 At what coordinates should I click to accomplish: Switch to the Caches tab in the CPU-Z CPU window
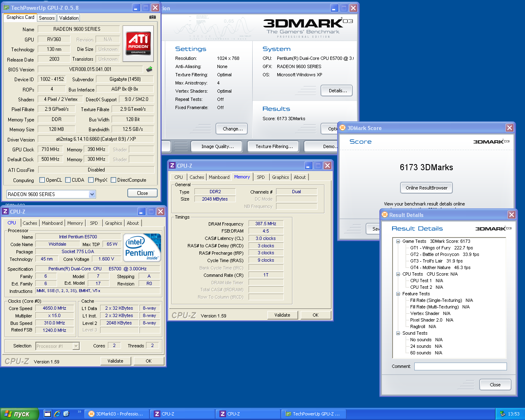tap(30, 223)
